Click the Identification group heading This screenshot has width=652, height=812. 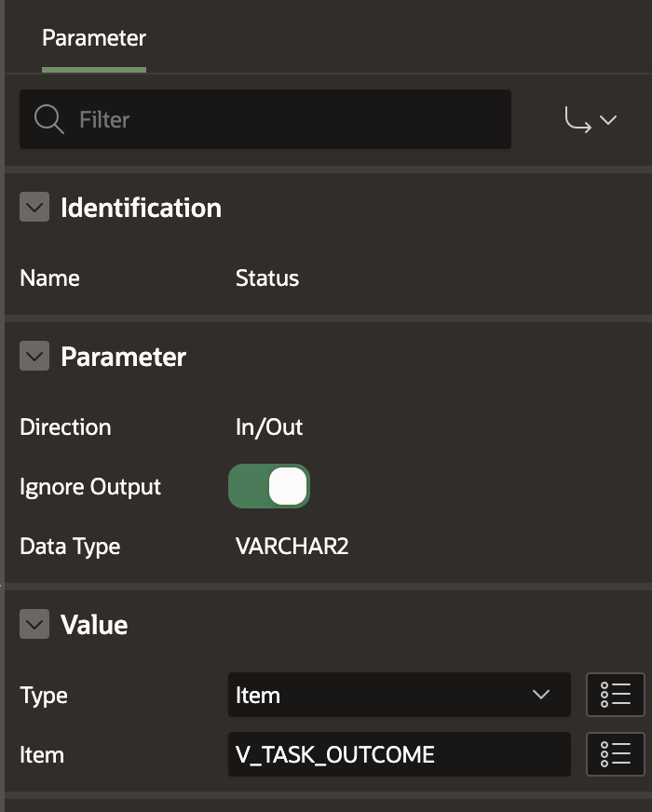(x=141, y=208)
